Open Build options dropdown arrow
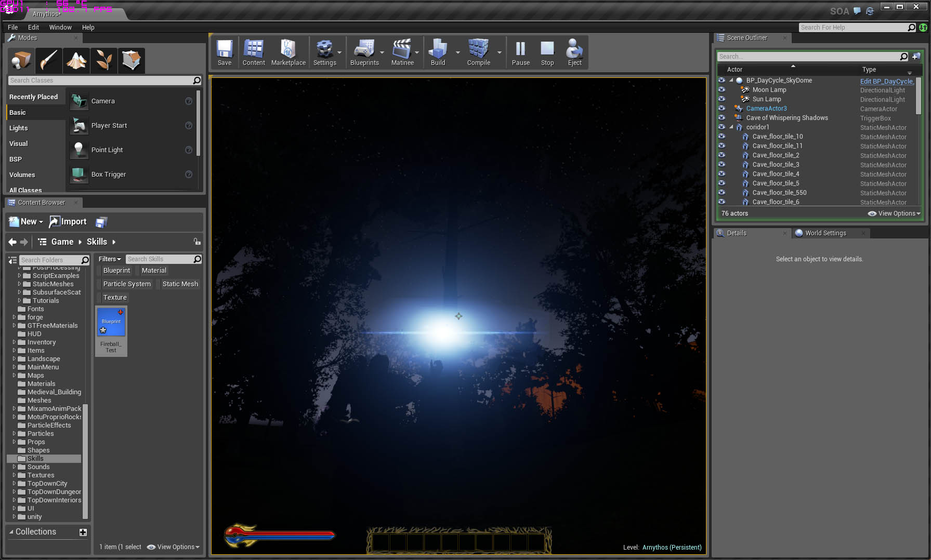Image resolution: width=931 pixels, height=560 pixels. tap(457, 52)
